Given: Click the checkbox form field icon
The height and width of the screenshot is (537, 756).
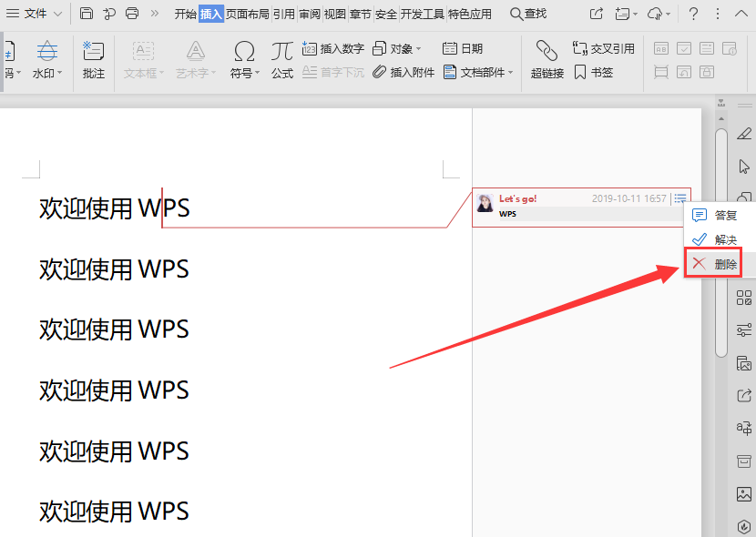Looking at the screenshot, I should [684, 48].
